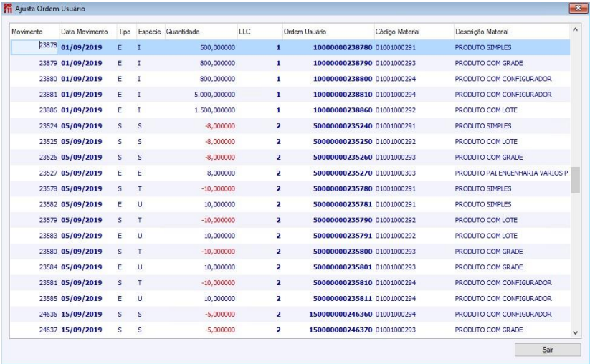
Task: Click order user 50000000235780
Action: pos(343,188)
